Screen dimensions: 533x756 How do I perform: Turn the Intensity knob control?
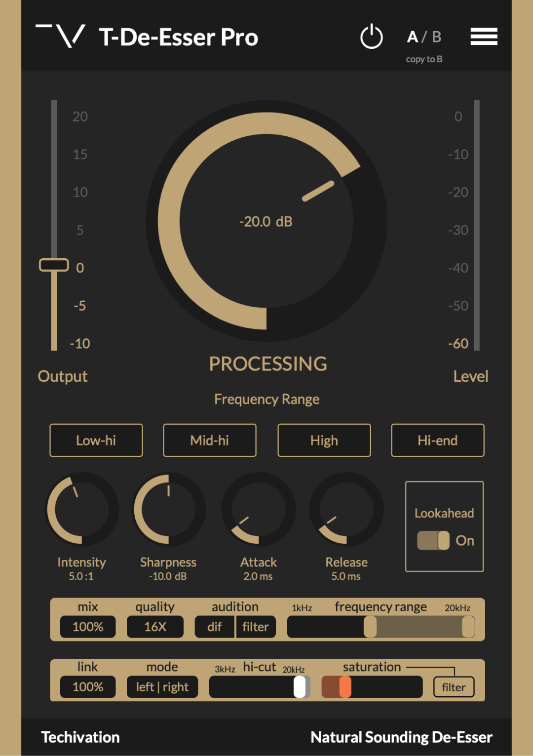[82, 510]
